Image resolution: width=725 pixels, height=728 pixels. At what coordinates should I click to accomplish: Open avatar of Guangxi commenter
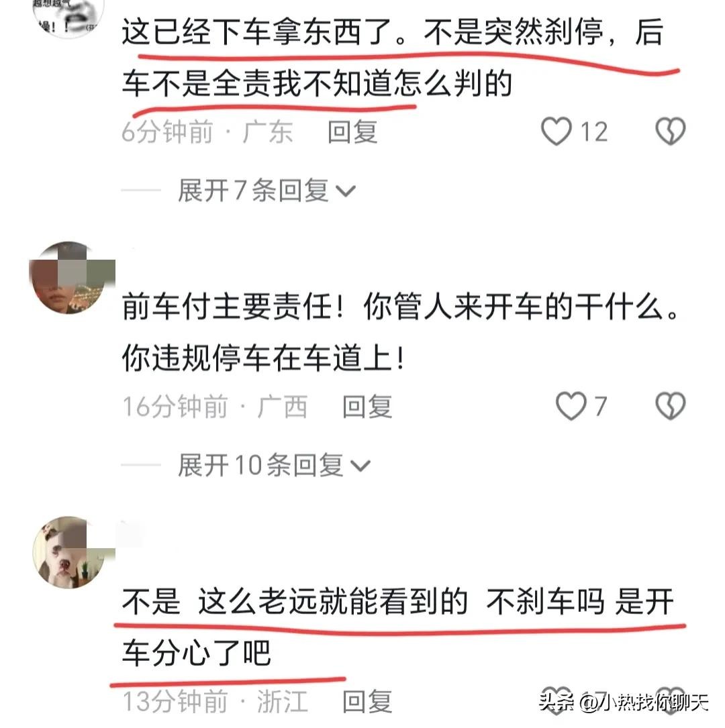click(71, 277)
